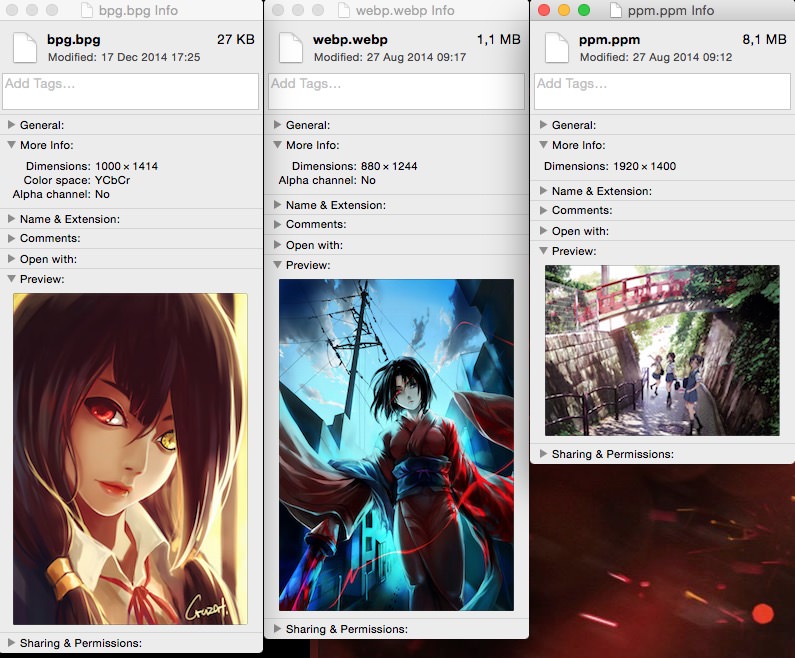Click Modified date 27 Aug 2014 09:17

click(416, 57)
